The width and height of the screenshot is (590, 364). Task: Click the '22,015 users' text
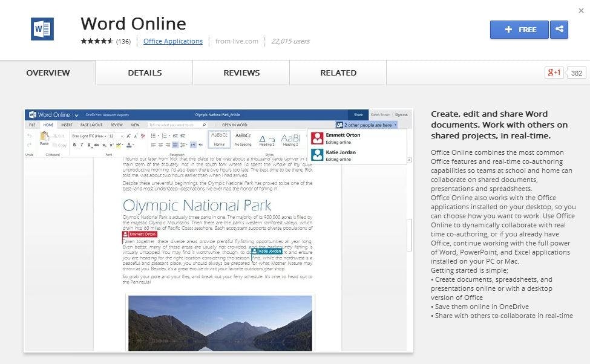pos(290,41)
